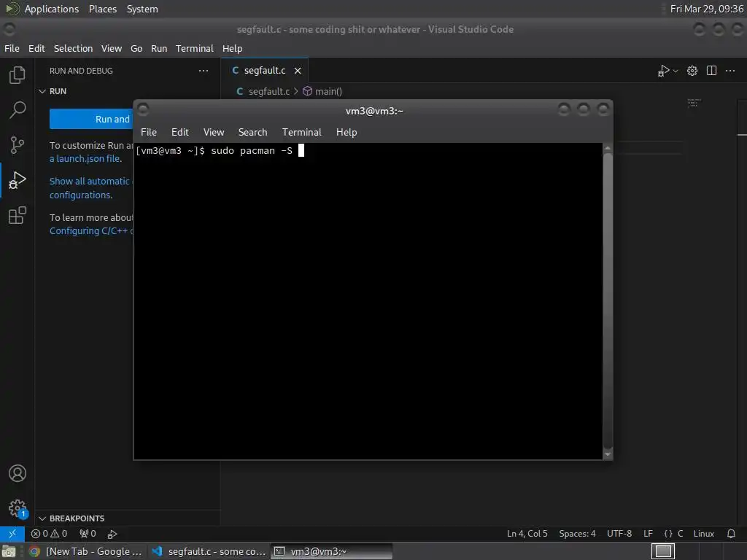
Task: Click the editor settings gear icon
Action: click(x=692, y=71)
